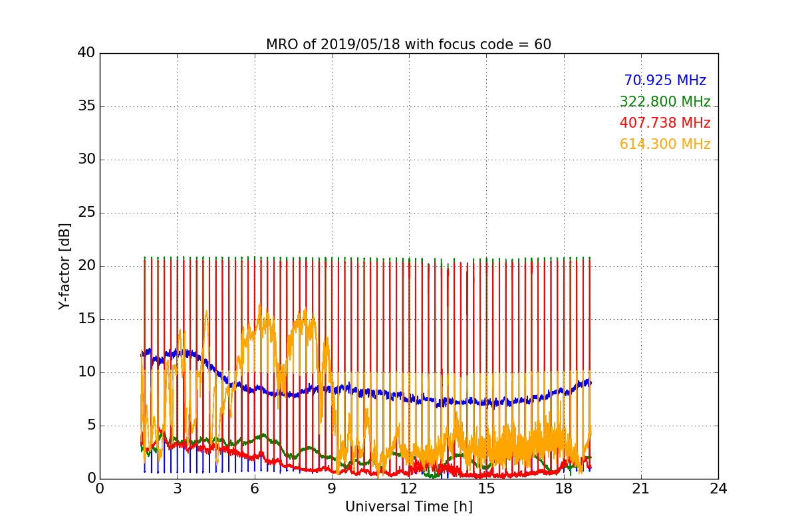This screenshot has height=532, width=798.
Task: Click the x-axis tick label '15'
Action: click(486, 488)
